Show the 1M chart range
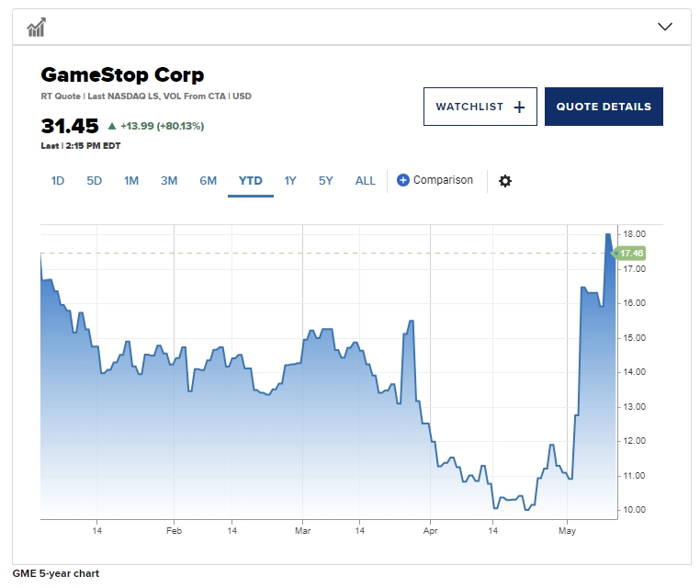Screen dimensions: 700x588 131,181
